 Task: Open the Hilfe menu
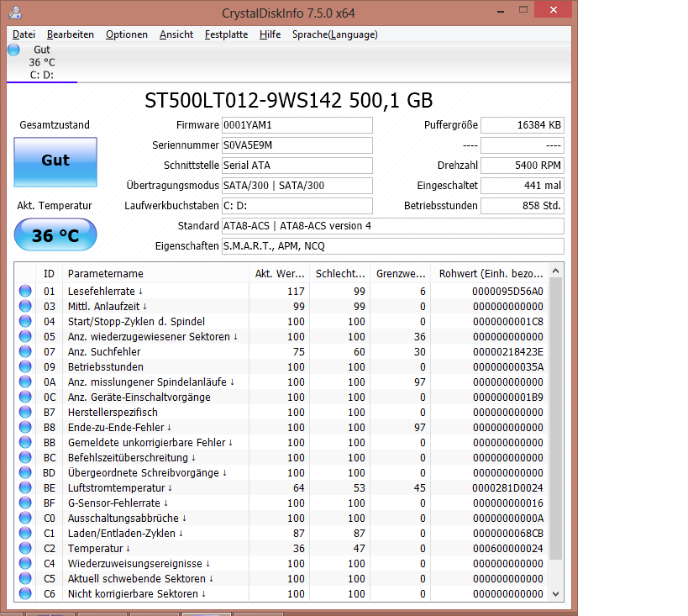click(x=270, y=34)
